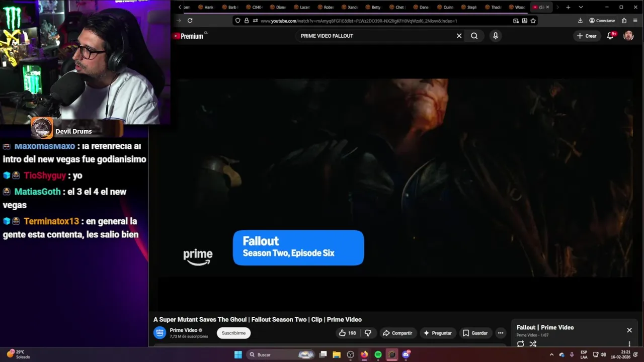The width and height of the screenshot is (644, 362).
Task: Open the Windows Start menu
Action: [x=238, y=354]
